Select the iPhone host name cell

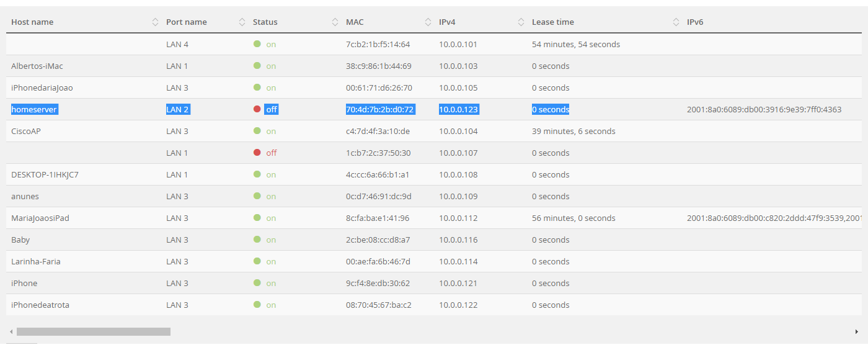24,283
